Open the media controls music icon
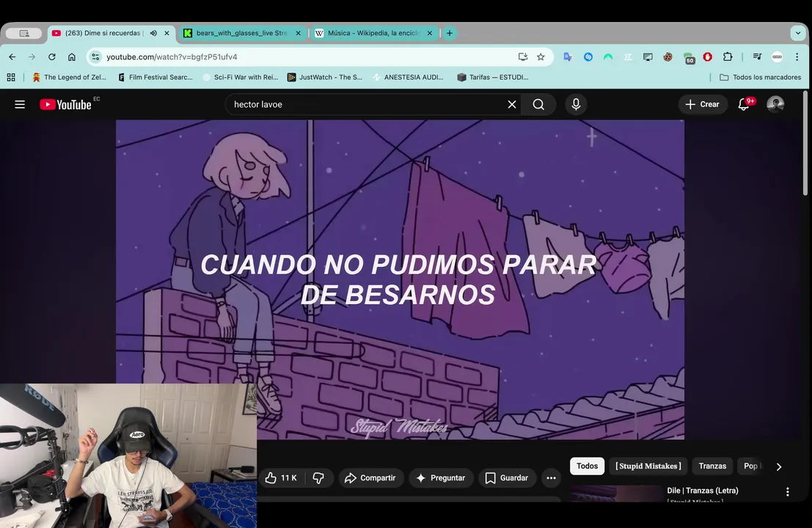 [x=757, y=57]
